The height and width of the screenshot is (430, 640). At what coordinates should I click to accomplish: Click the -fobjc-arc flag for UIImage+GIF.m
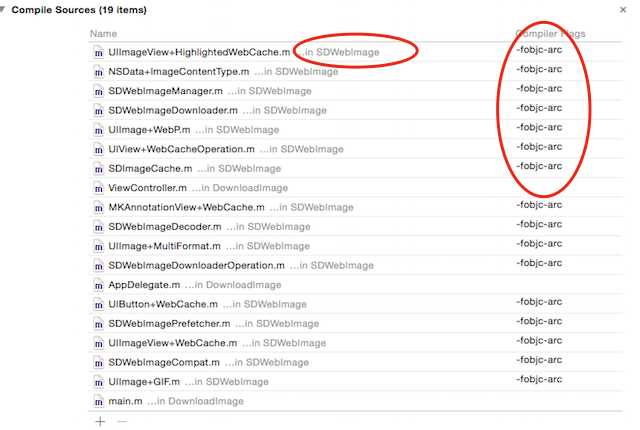[539, 379]
